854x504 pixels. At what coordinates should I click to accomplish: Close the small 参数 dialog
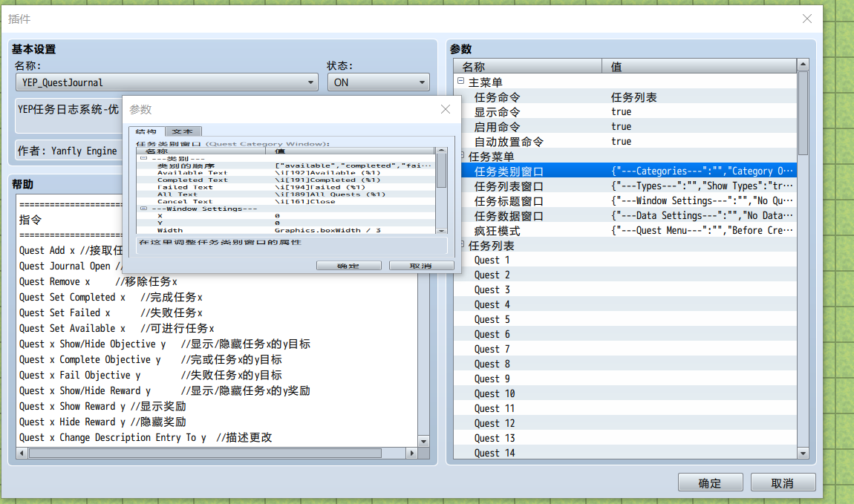(x=446, y=109)
